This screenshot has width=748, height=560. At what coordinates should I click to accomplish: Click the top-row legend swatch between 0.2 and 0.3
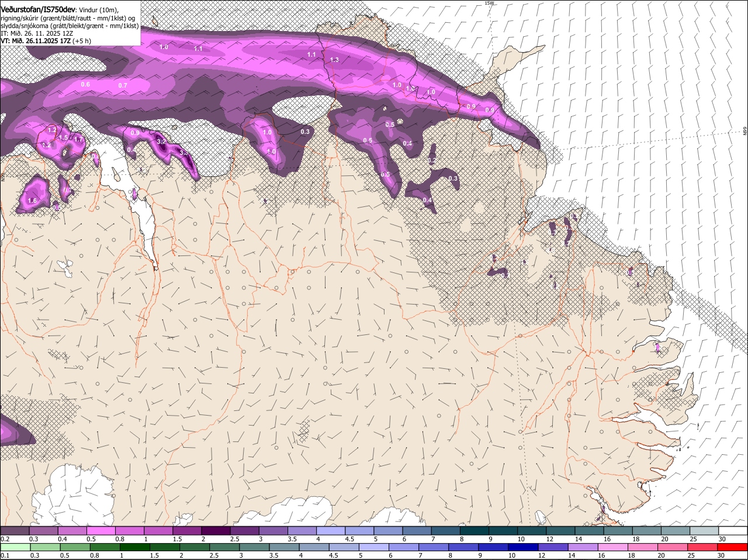click(x=15, y=531)
